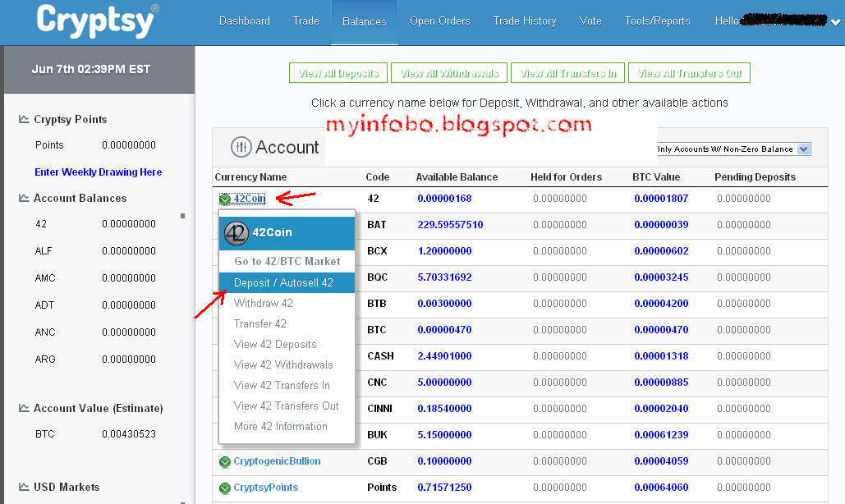Click the chart icon next to USD Markets
The image size is (845, 504).
pyautogui.click(x=24, y=486)
